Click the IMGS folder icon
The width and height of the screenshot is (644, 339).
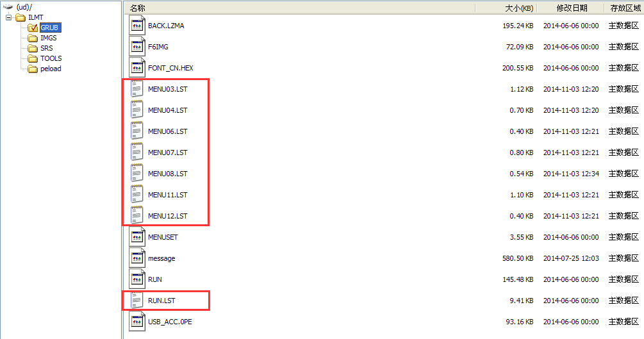33,38
